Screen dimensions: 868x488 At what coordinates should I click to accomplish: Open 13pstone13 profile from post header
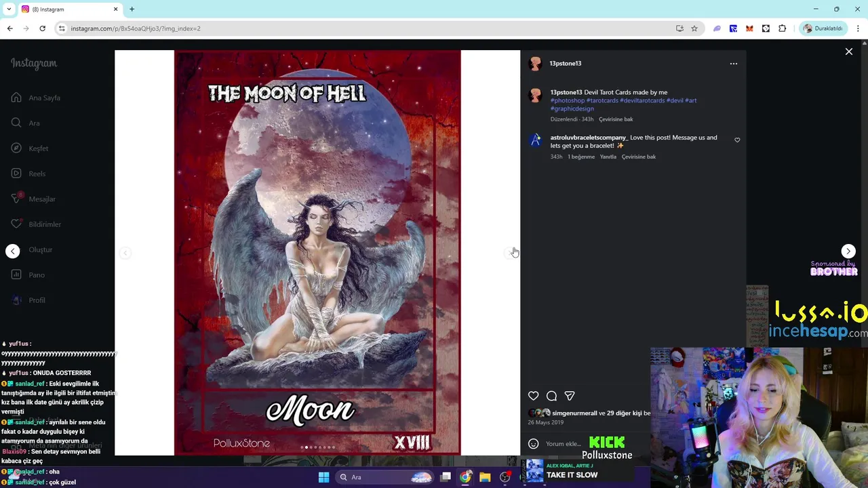(x=565, y=63)
